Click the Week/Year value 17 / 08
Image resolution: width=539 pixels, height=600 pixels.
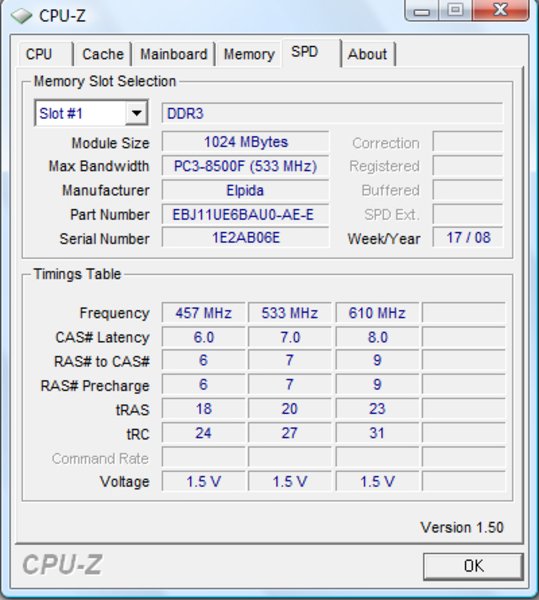coord(468,237)
